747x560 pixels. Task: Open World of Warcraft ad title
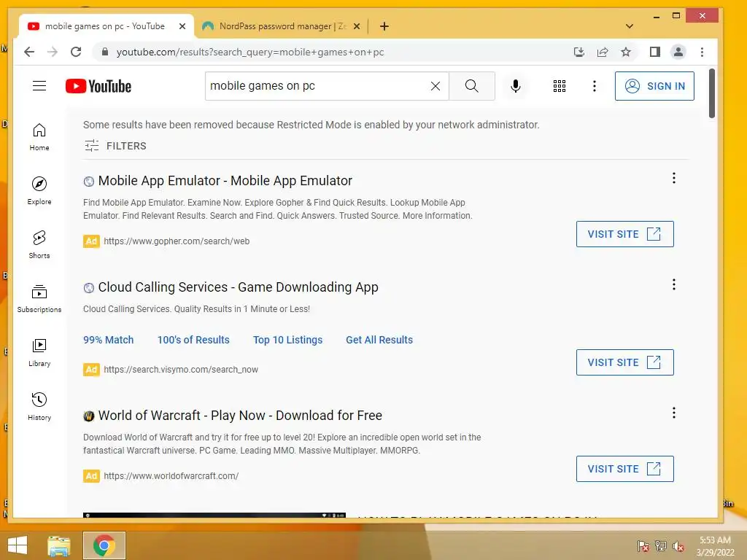pos(240,416)
